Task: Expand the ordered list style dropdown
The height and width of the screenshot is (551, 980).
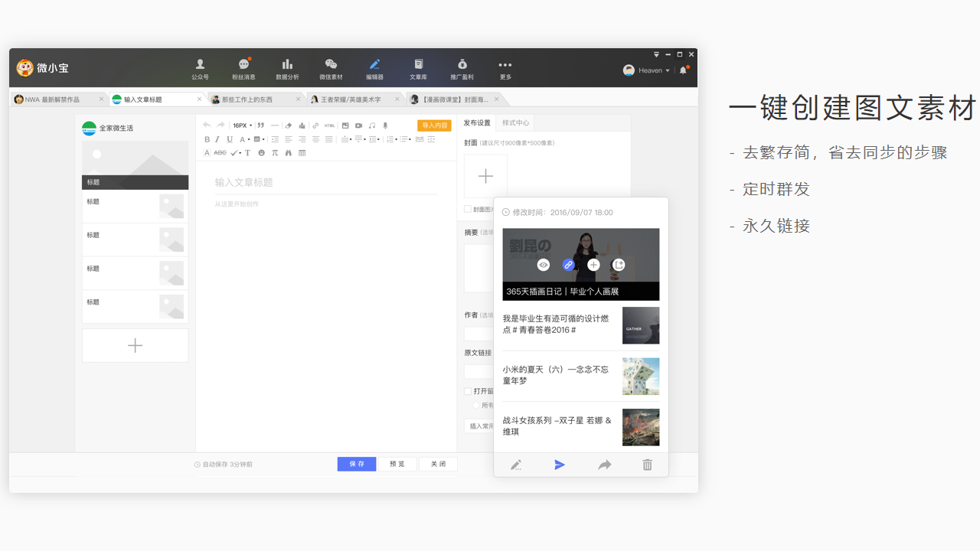Action: pyautogui.click(x=394, y=139)
